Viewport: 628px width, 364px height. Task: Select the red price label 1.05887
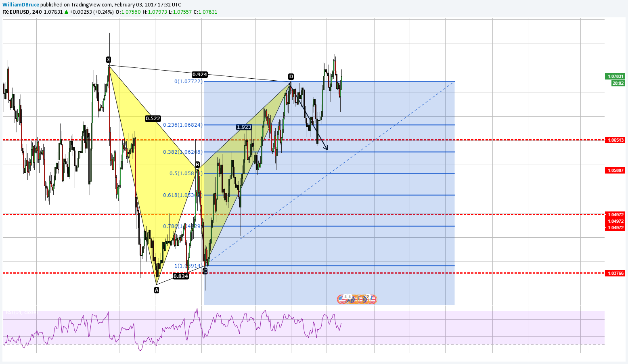click(x=615, y=170)
